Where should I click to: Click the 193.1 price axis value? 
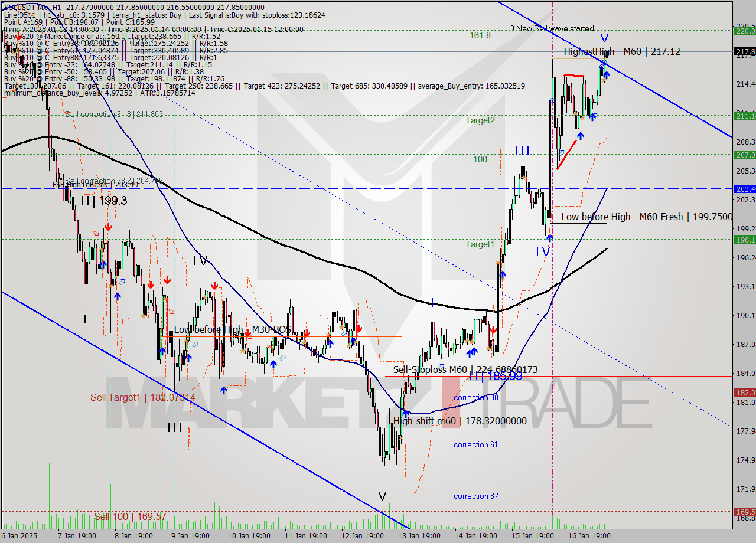[745, 286]
